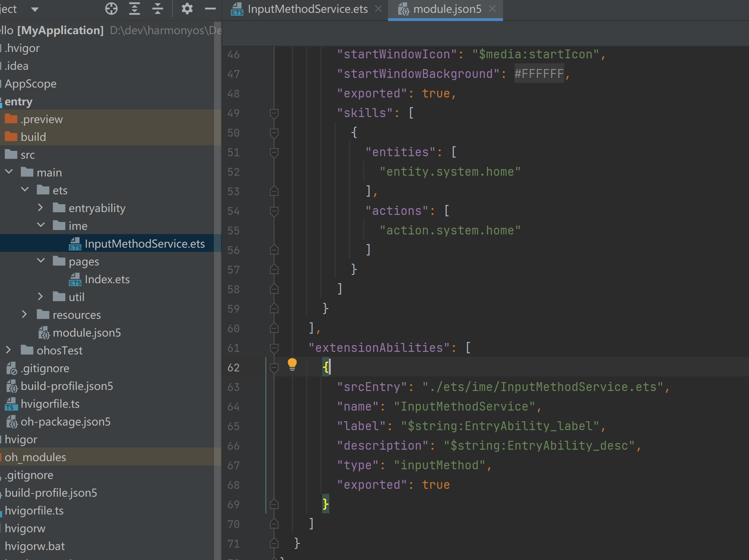Select the .idea folder
Viewport: 749px width, 560px height.
point(16,65)
